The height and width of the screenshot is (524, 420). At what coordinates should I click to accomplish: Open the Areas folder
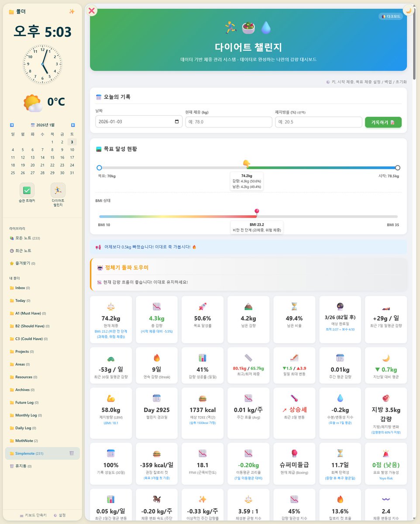point(42,364)
